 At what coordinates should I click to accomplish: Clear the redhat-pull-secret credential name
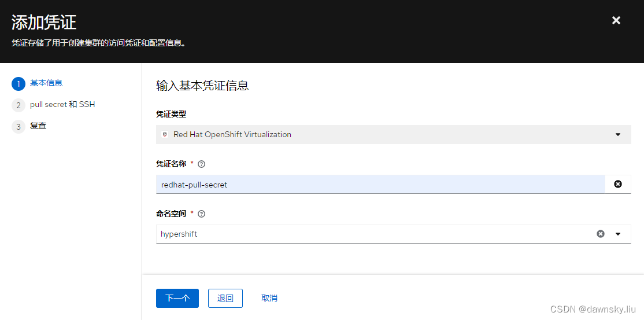pos(618,184)
